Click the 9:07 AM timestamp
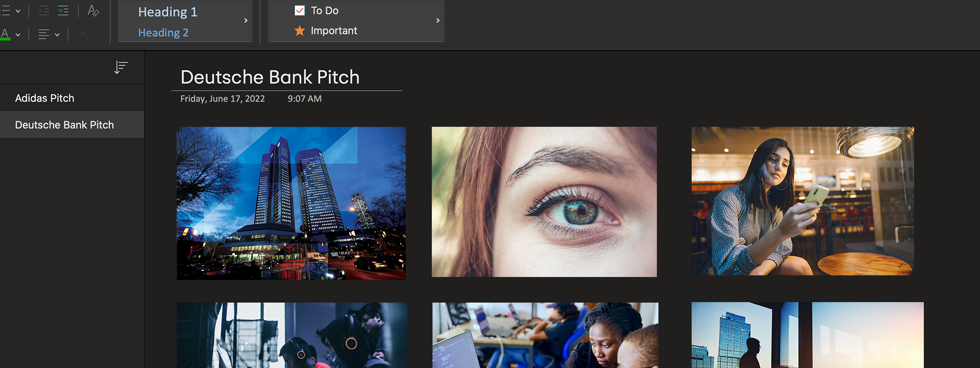980x368 pixels. point(305,99)
